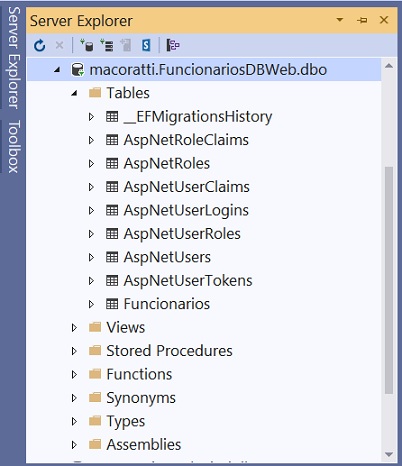Viewport: 402px width, 466px height.
Task: Click table icon of AspNetRoleClaims
Action: (112, 140)
